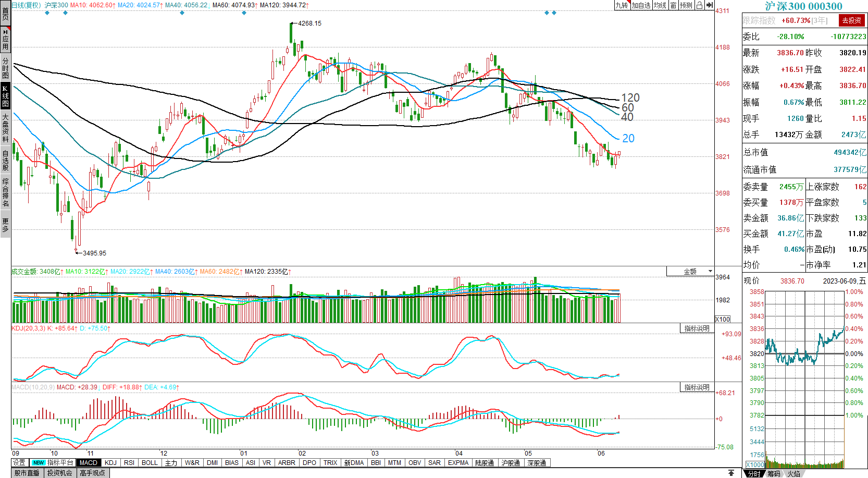
Task: Toggle the 窗 window option
Action: point(673,5)
